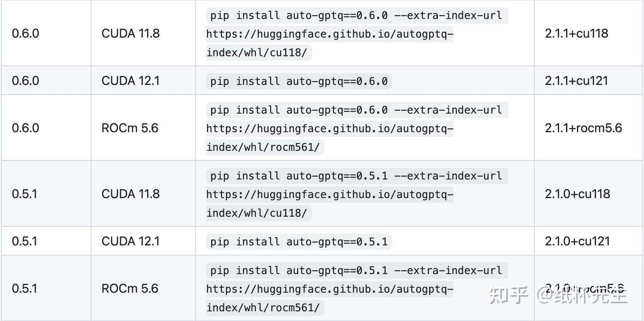Click the 2.1.1+rocm5.6 version cell
This screenshot has height=321, width=644.
[583, 128]
